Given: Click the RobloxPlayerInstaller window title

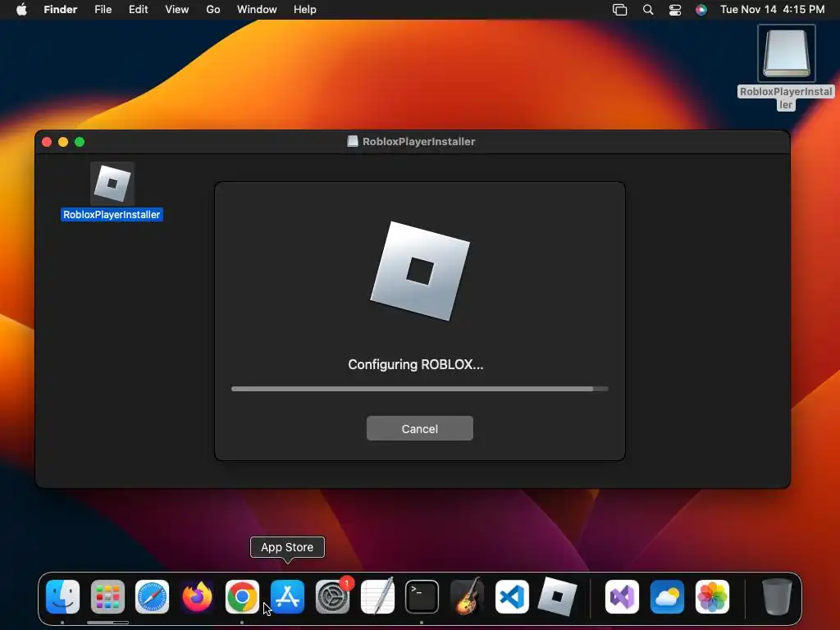Looking at the screenshot, I should point(418,141).
